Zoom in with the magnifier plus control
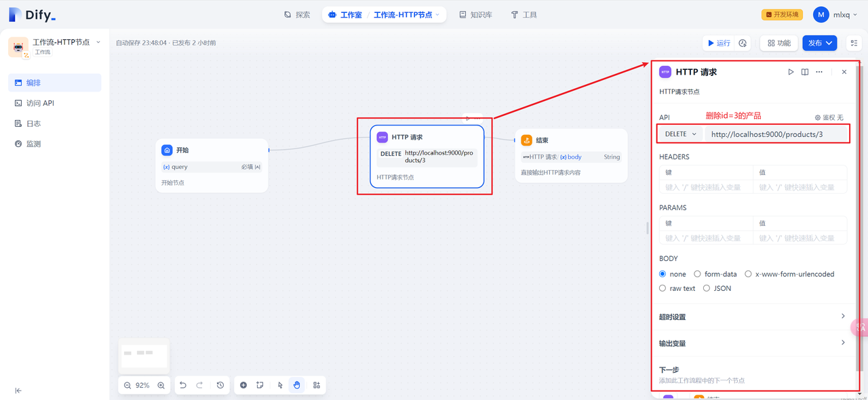Viewport: 868px width, 400px height. [x=161, y=384]
